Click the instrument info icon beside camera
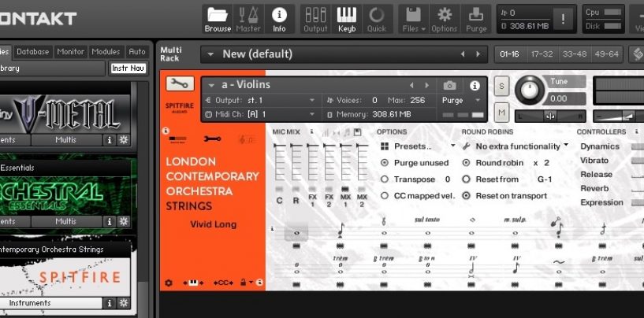This screenshot has height=318, width=644. click(475, 85)
